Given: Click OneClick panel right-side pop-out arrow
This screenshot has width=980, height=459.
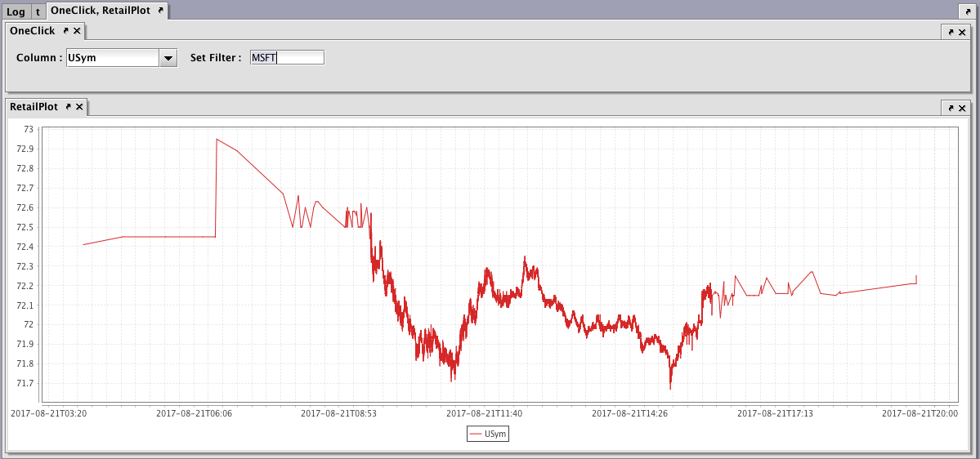Looking at the screenshot, I should pos(951,32).
